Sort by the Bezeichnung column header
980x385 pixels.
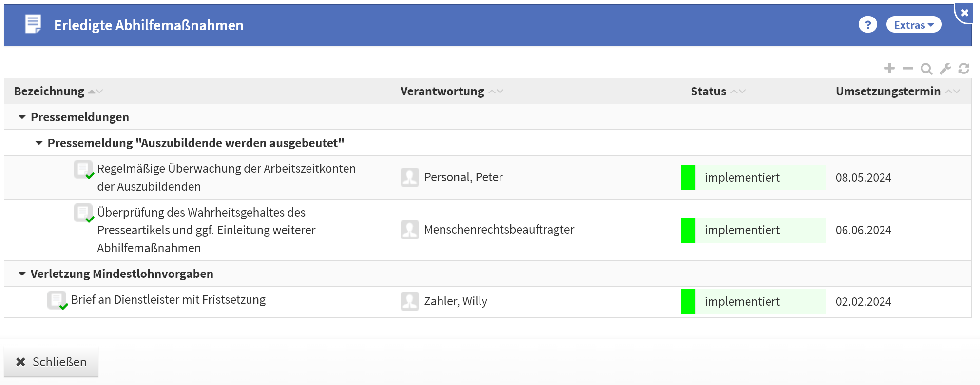pyautogui.click(x=49, y=92)
